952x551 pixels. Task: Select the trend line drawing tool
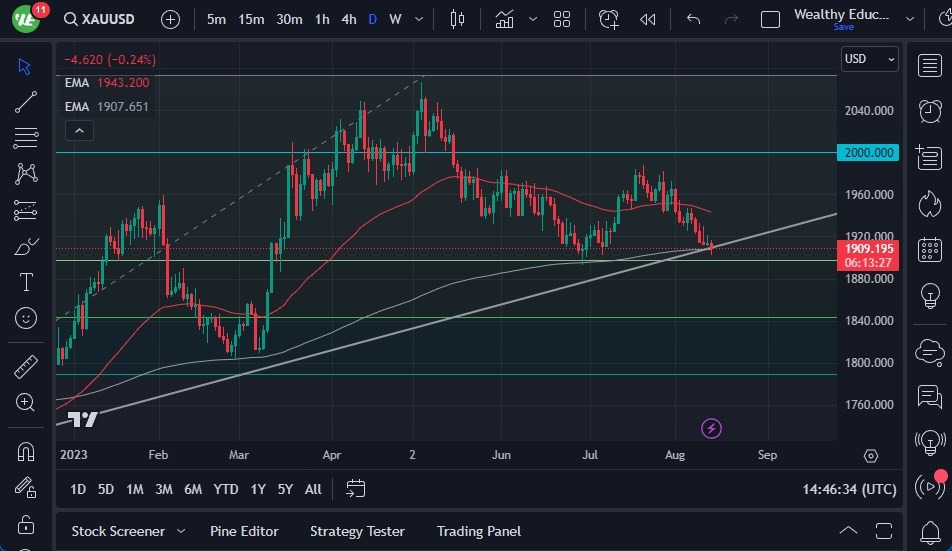26,101
